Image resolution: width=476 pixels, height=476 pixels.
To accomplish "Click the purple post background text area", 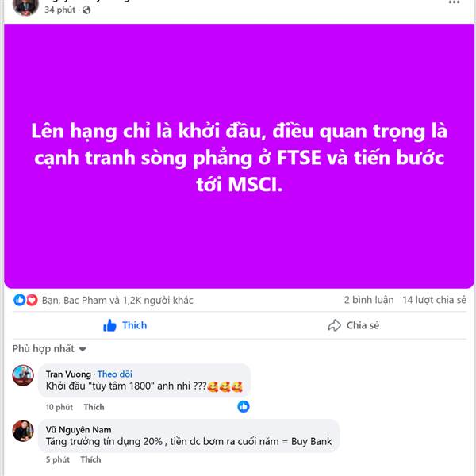I will pos(240,156).
